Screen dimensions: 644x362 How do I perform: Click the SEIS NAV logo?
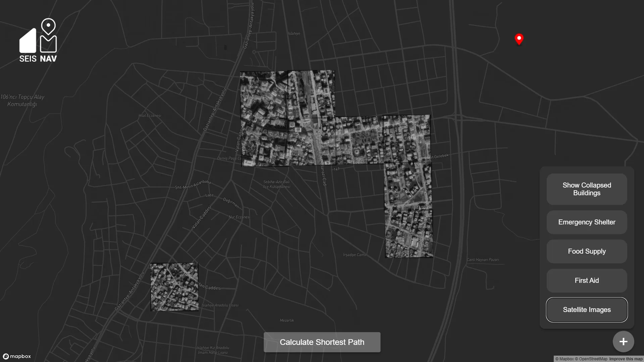pos(38,40)
